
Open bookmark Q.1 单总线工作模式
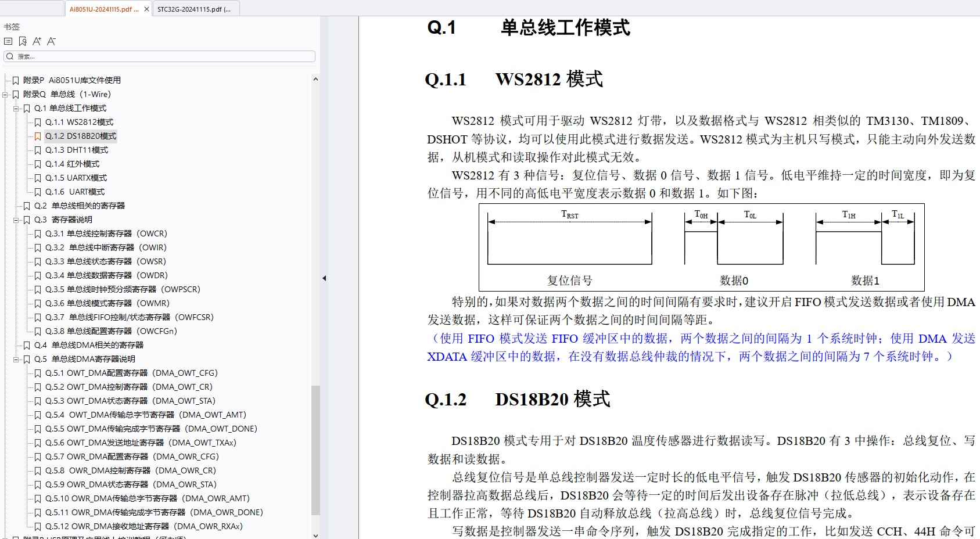(x=70, y=108)
